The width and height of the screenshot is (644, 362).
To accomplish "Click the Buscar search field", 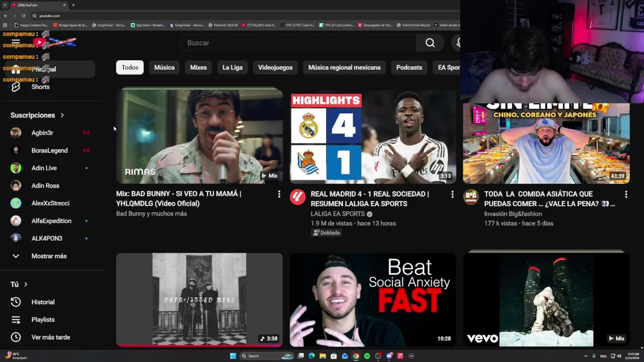I will pyautogui.click(x=298, y=43).
